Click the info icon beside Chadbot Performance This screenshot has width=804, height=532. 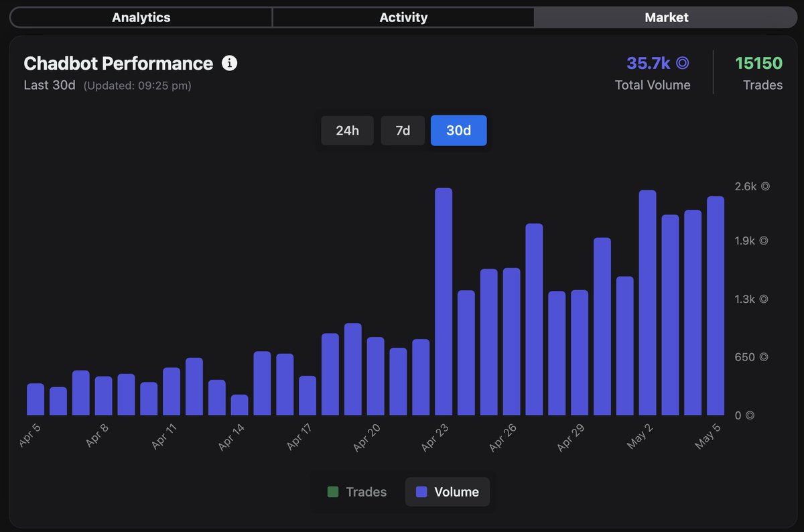[229, 64]
